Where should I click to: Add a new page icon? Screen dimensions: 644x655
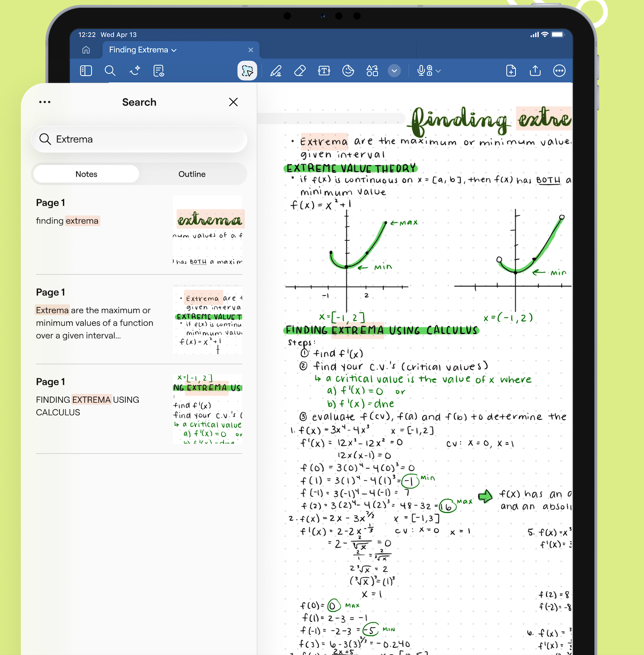pos(511,71)
